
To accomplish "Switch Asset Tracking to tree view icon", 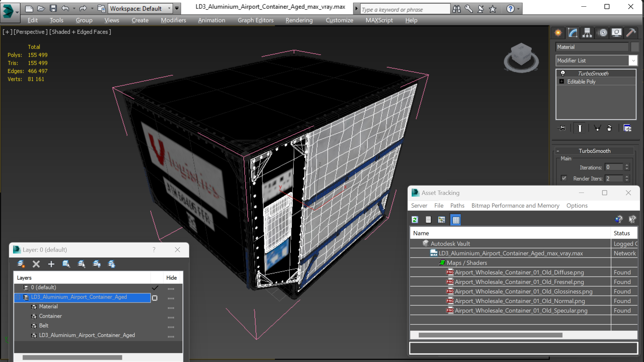I will pyautogui.click(x=442, y=220).
